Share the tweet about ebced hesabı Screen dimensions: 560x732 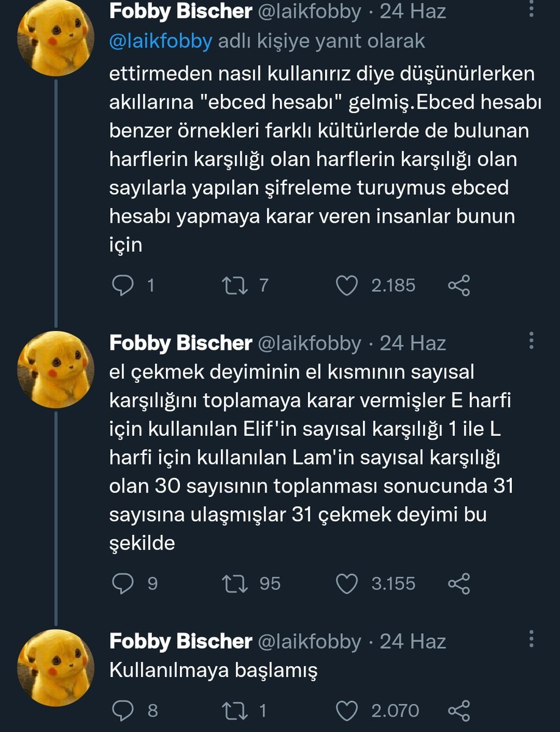(459, 285)
